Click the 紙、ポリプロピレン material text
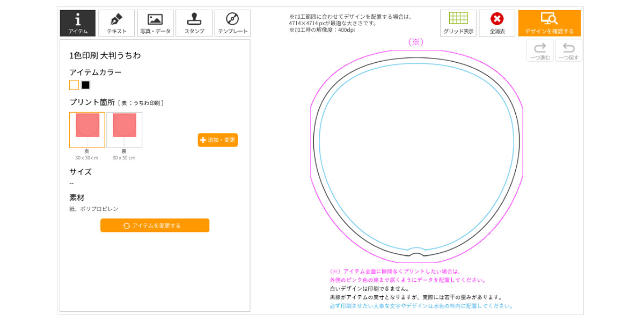Viewport: 644px width, 322px height. (94, 209)
